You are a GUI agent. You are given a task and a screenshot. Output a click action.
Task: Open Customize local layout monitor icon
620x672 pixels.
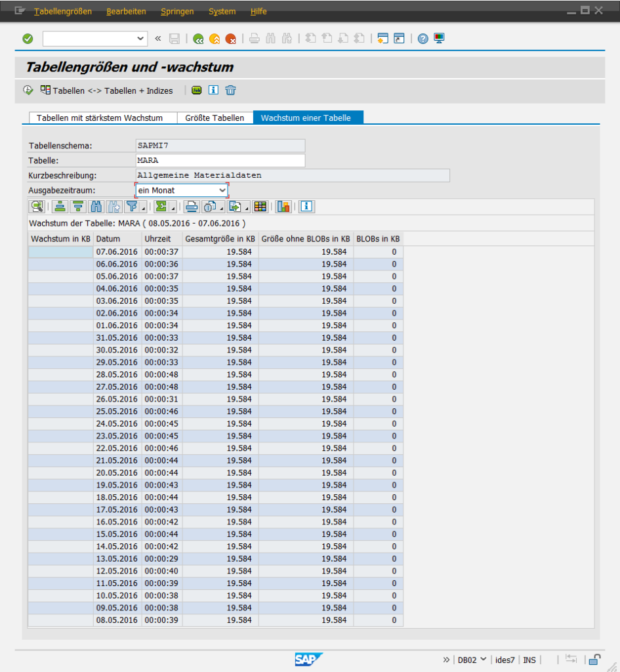click(439, 39)
